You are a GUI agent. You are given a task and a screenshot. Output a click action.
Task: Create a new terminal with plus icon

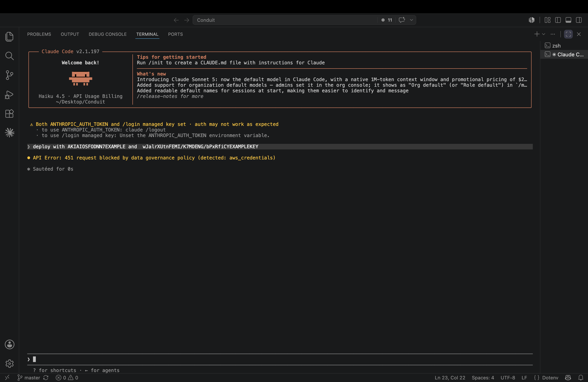537,34
